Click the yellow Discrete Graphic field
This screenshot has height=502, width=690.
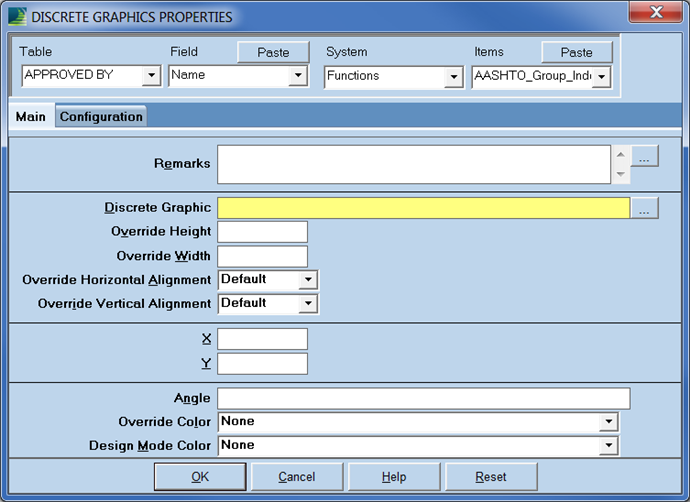(424, 208)
